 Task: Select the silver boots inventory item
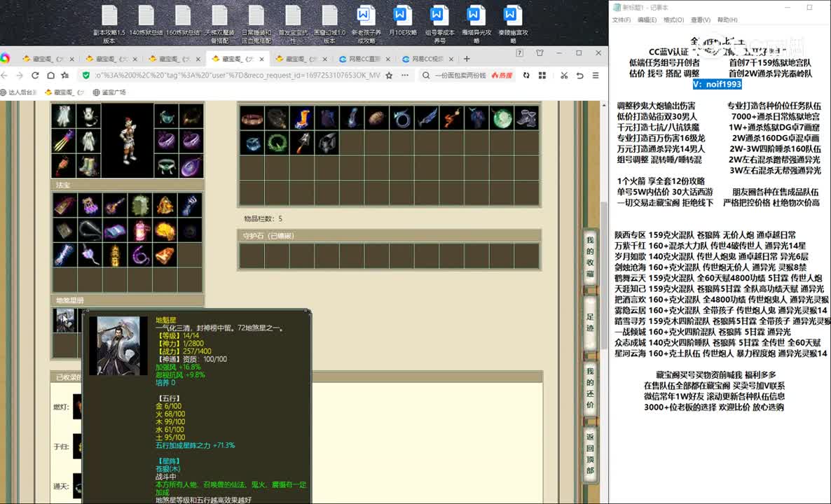pyautogui.click(x=526, y=118)
